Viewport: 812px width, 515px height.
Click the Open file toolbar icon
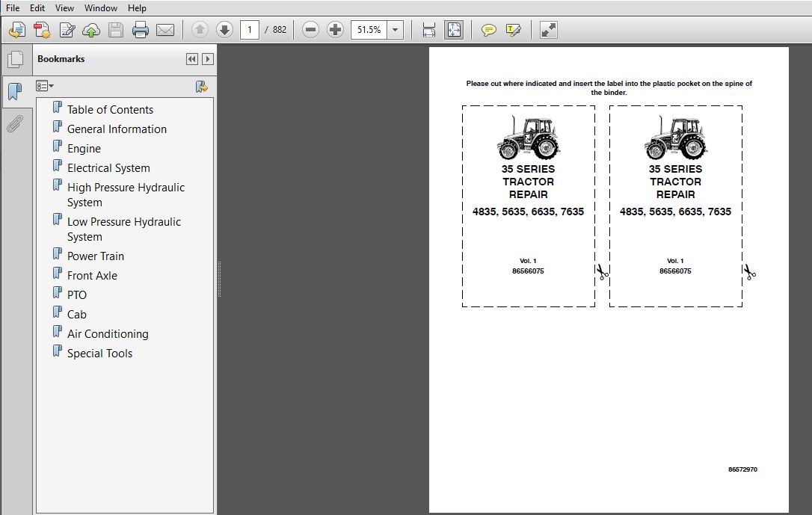17,30
